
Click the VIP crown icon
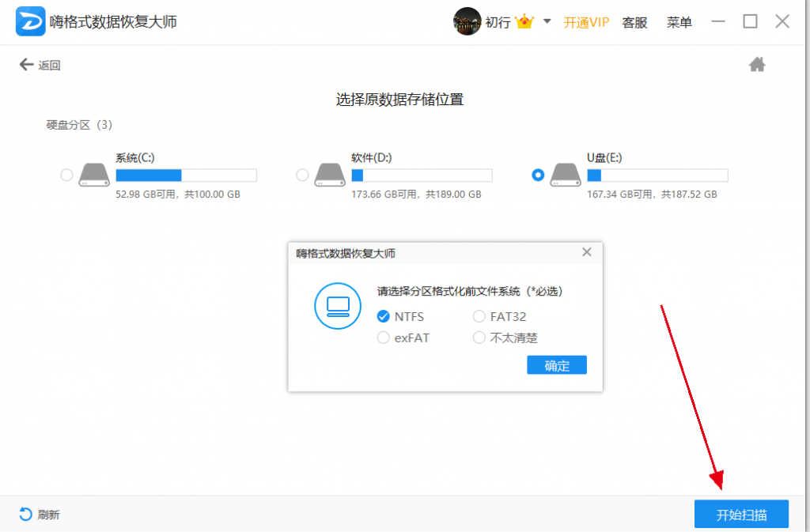(524, 21)
